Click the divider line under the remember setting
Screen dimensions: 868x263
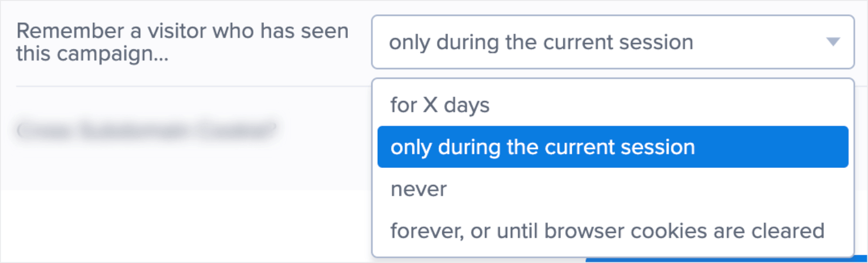[194, 87]
